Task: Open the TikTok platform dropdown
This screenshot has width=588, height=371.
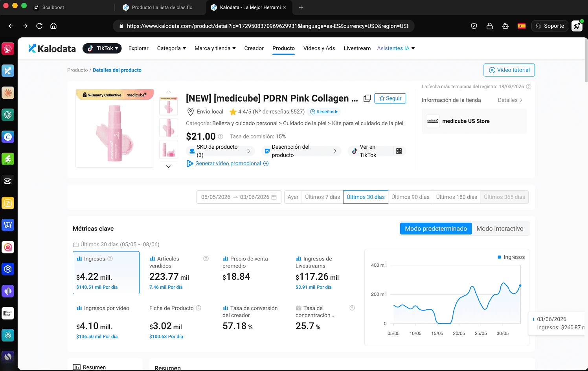Action: [x=102, y=48]
